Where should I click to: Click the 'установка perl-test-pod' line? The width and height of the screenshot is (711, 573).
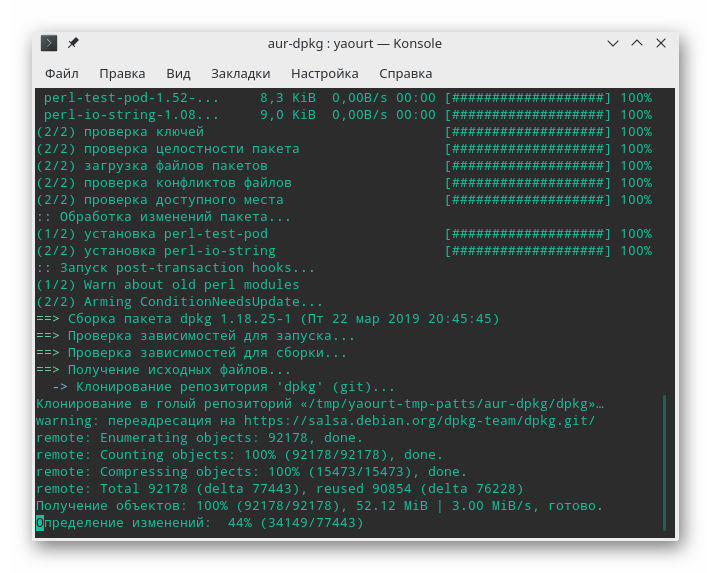pos(344,234)
